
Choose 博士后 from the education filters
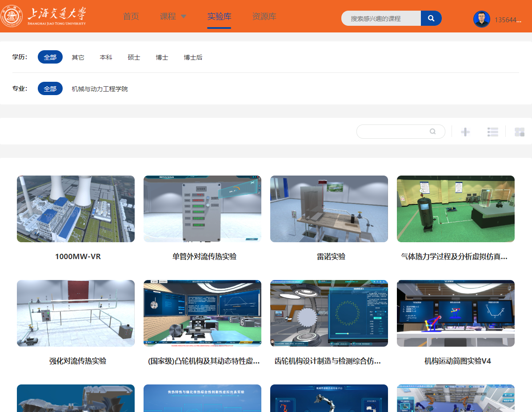point(194,57)
